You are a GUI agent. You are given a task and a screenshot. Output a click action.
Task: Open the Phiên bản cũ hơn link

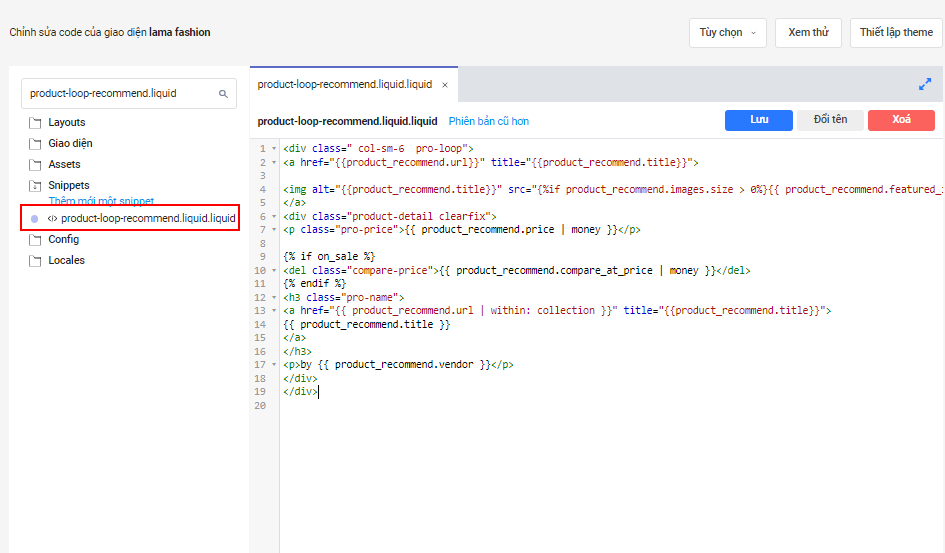pos(489,121)
